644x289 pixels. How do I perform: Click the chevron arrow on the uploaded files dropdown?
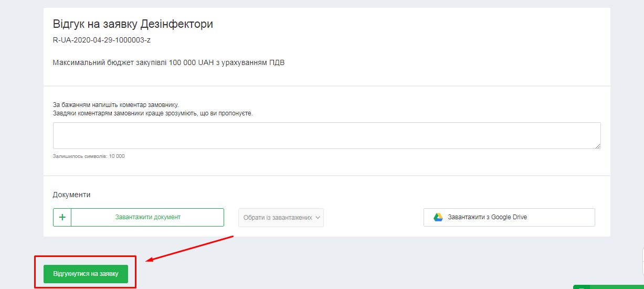pyautogui.click(x=318, y=218)
